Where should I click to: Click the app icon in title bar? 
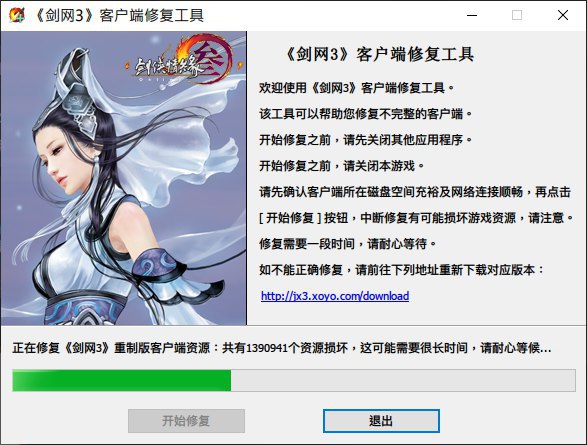(x=16, y=15)
